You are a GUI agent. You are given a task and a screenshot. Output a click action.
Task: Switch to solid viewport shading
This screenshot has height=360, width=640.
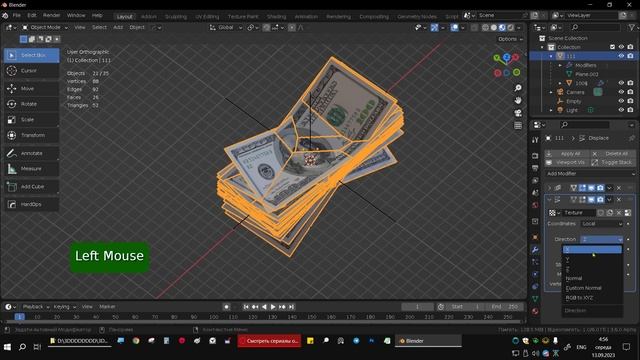click(x=494, y=27)
